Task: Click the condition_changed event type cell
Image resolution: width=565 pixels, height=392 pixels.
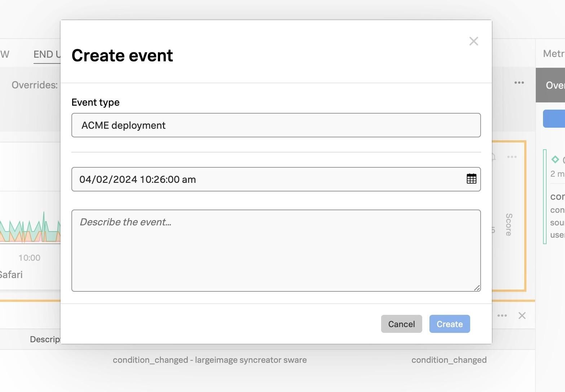Action: (x=449, y=360)
